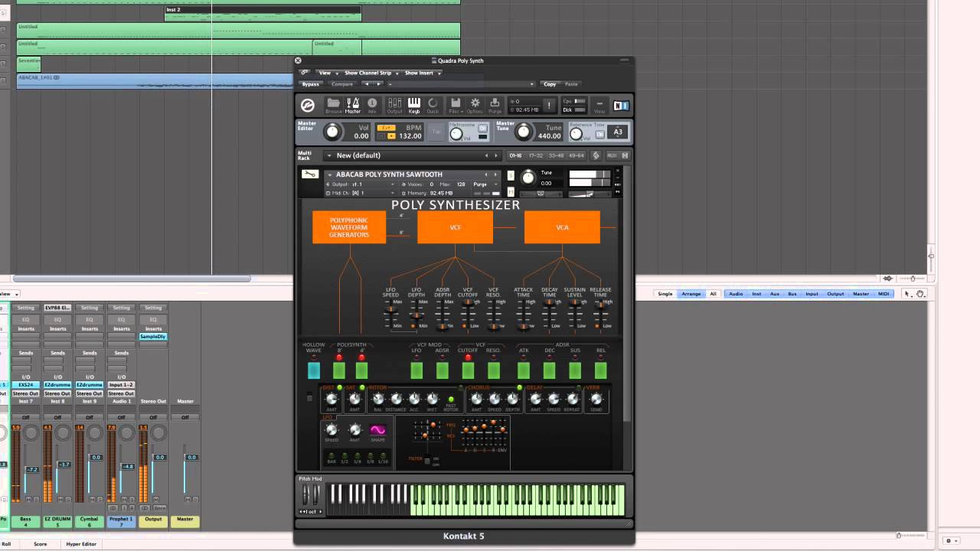
Task: Click the Prophet 1 channel strip label
Action: click(x=121, y=521)
